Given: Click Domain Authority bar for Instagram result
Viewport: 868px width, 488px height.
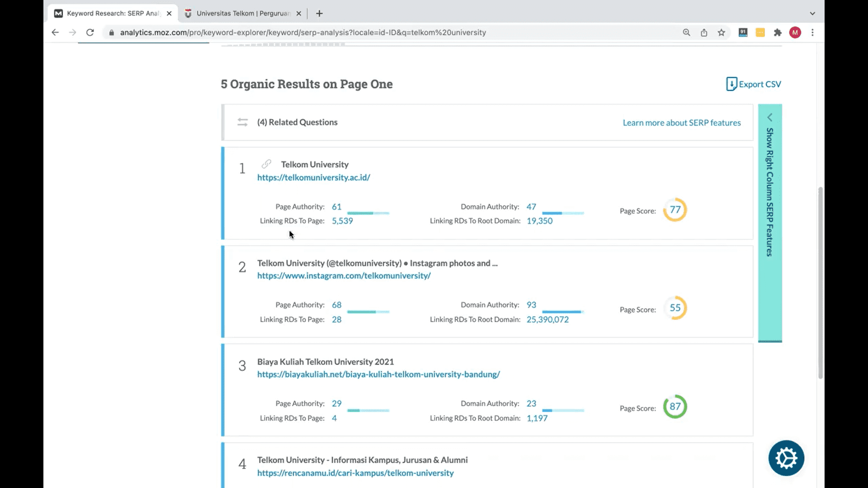Looking at the screenshot, I should [563, 312].
